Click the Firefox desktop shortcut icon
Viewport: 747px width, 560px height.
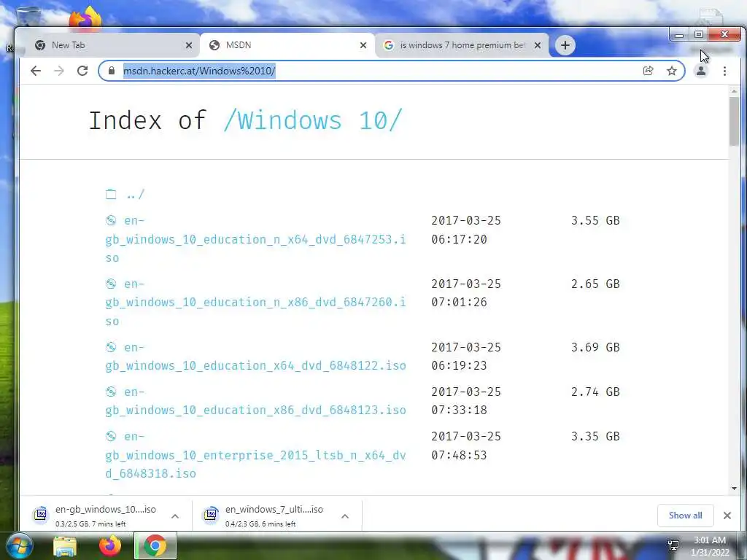point(86,18)
